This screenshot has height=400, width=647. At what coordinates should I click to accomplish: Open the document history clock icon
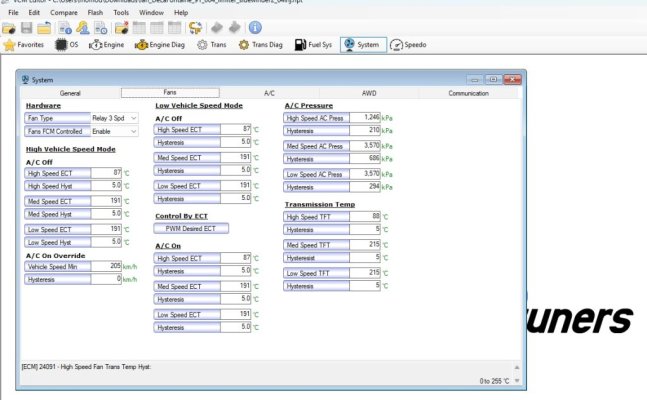[101, 28]
